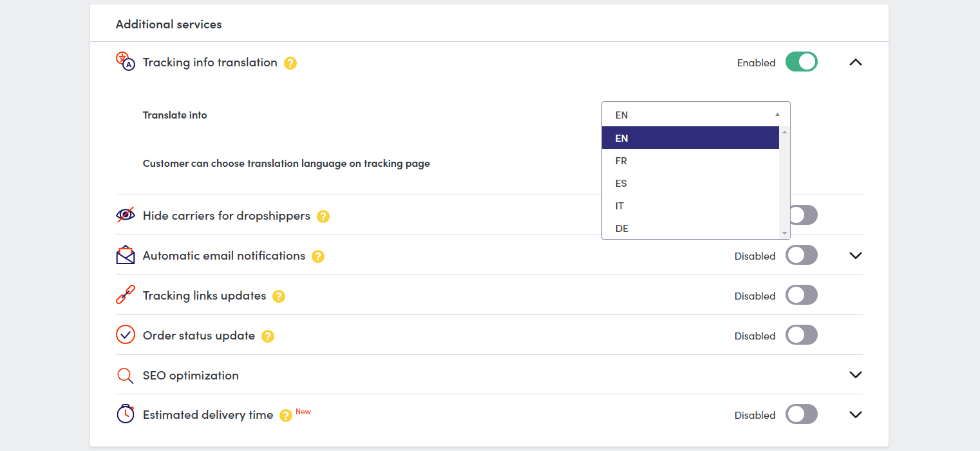The height and width of the screenshot is (451, 980).
Task: Click Disabled text beside Tracking links updates
Action: point(755,296)
